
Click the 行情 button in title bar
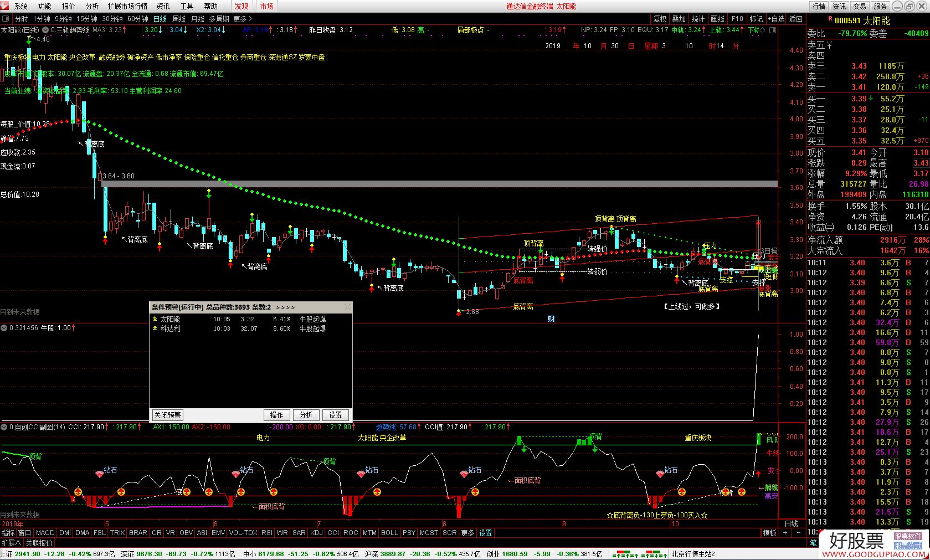[819, 6]
